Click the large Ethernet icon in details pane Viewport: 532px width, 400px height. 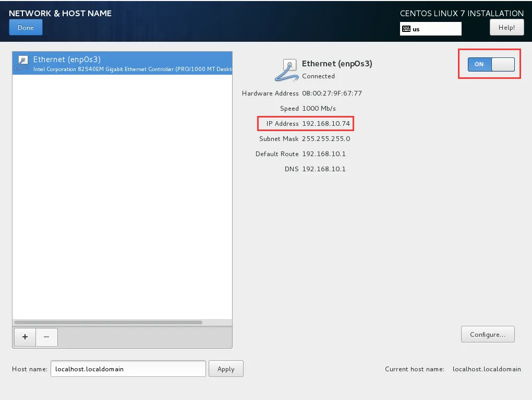point(286,70)
